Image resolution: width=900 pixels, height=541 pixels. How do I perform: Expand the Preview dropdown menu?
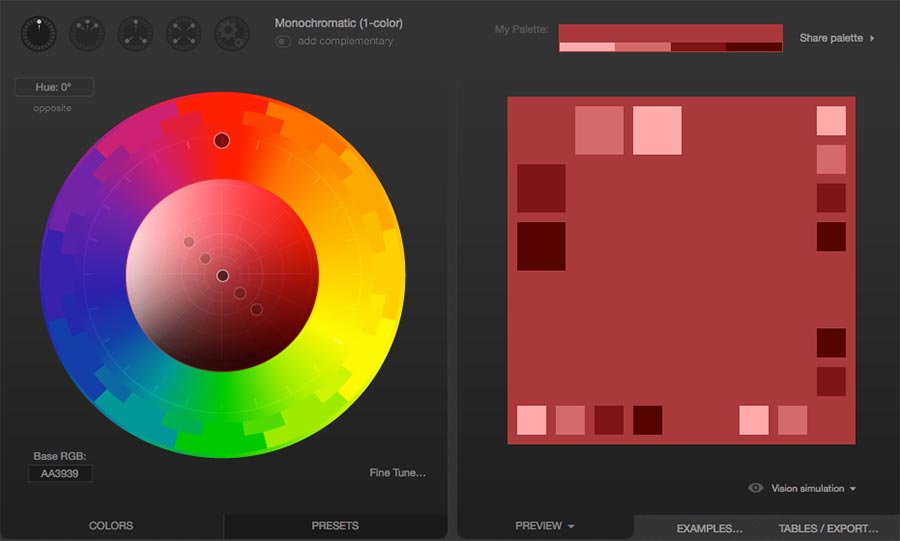pos(545,526)
